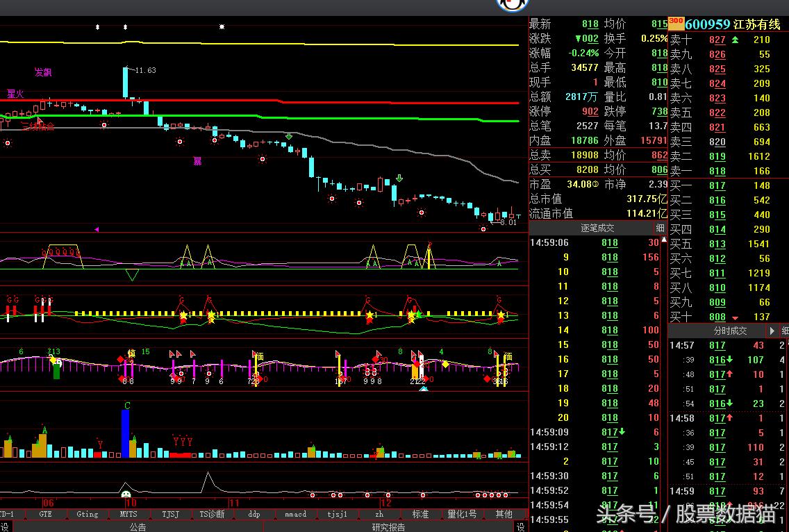Click the green inverted triangle in the first indicator pane
This screenshot has height=532, width=789.
point(133,275)
